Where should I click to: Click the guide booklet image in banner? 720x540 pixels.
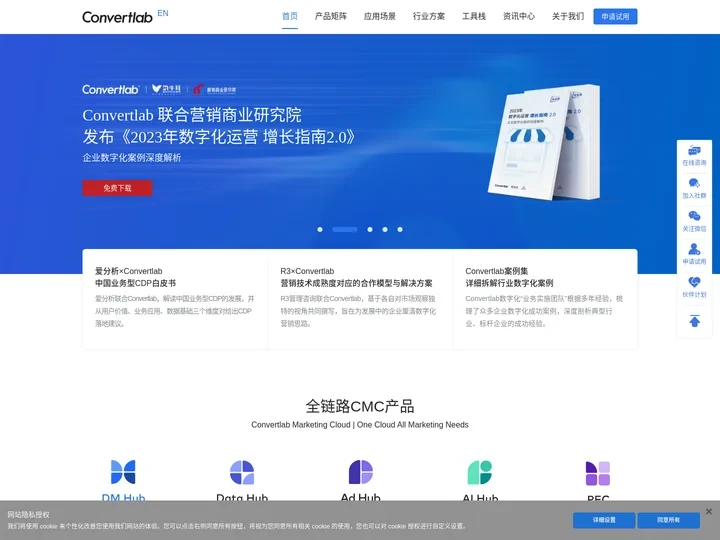pyautogui.click(x=544, y=142)
